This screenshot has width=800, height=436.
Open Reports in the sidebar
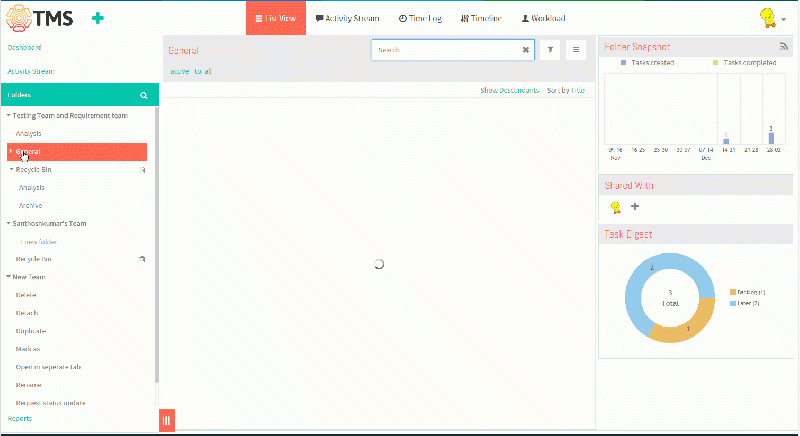click(x=19, y=419)
